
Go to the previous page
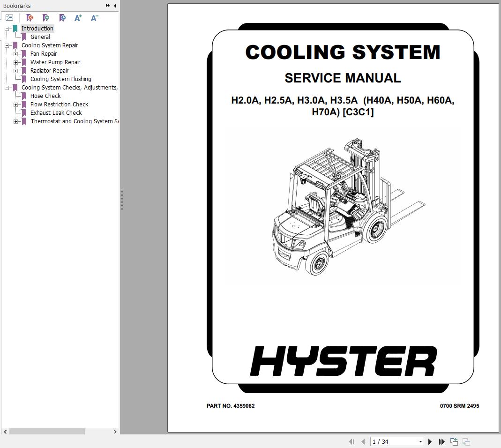coord(363,441)
